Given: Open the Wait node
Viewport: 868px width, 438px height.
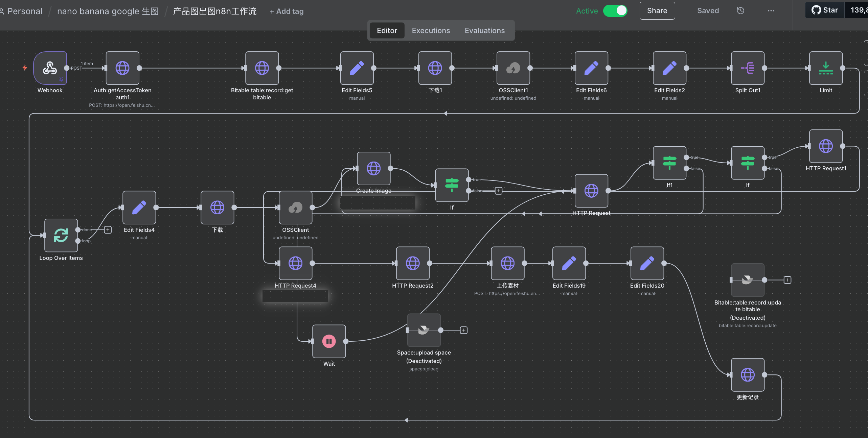Looking at the screenshot, I should [x=329, y=341].
